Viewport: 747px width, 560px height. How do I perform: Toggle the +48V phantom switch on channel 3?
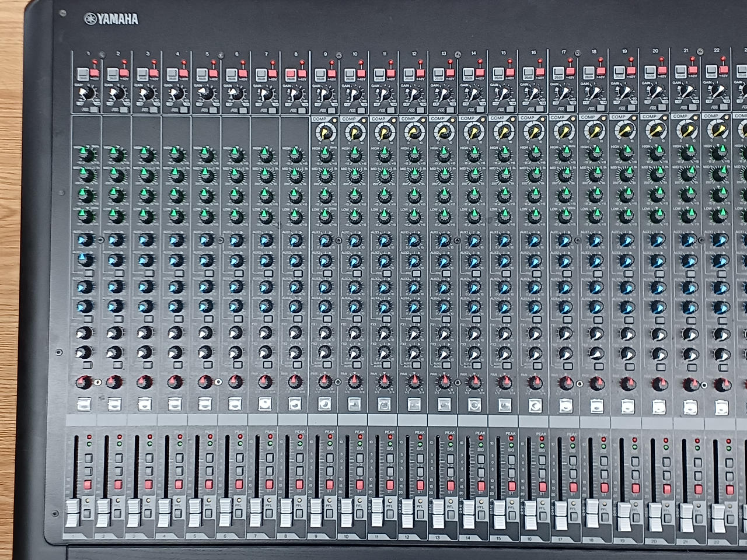(x=153, y=73)
